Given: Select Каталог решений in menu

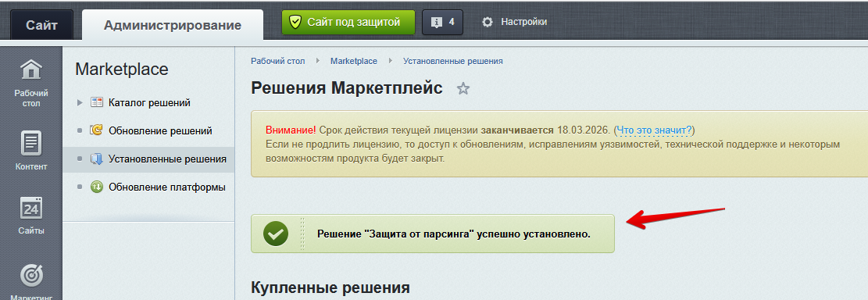Looking at the screenshot, I should (x=149, y=102).
